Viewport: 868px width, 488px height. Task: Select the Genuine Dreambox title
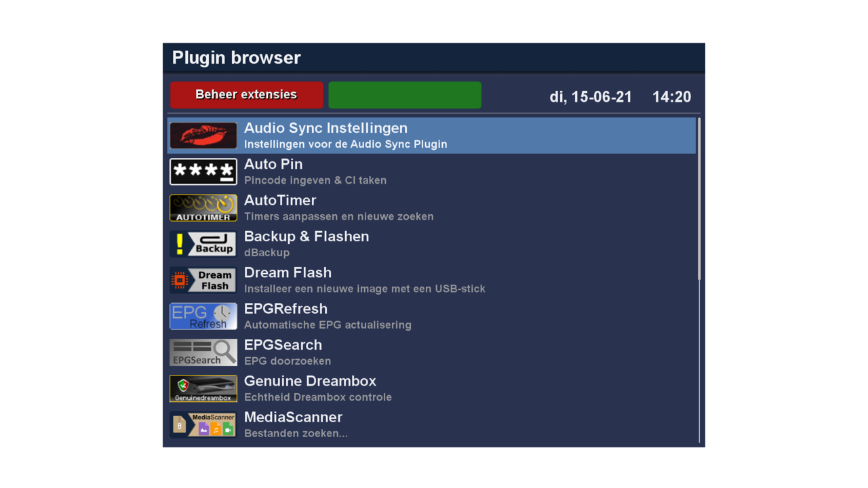[x=310, y=381]
